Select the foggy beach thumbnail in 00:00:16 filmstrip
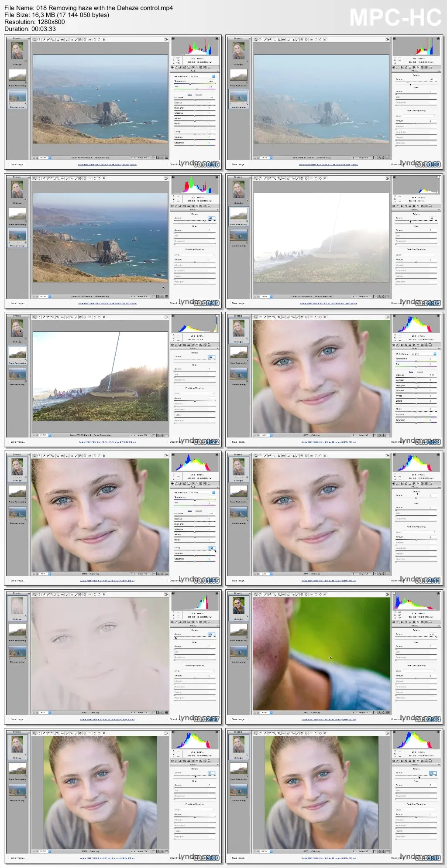The width and height of the screenshot is (447, 868). (17, 75)
